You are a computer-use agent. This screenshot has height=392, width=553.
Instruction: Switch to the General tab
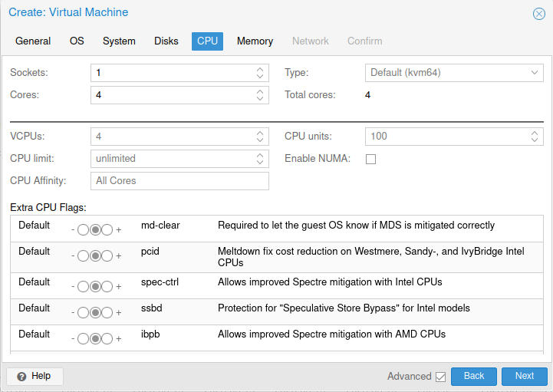[33, 41]
